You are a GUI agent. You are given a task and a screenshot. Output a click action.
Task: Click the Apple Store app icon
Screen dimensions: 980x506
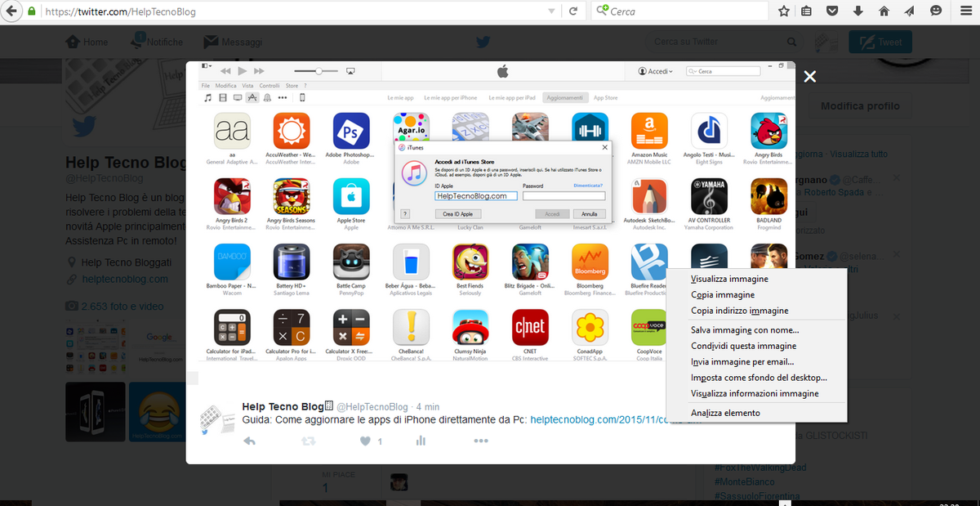(x=351, y=196)
